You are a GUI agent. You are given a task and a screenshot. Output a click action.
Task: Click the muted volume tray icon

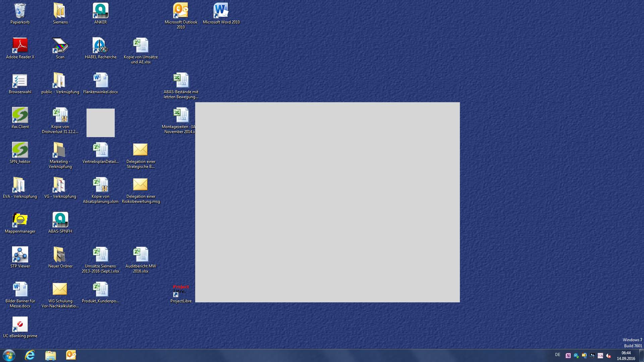pyautogui.click(x=608, y=356)
